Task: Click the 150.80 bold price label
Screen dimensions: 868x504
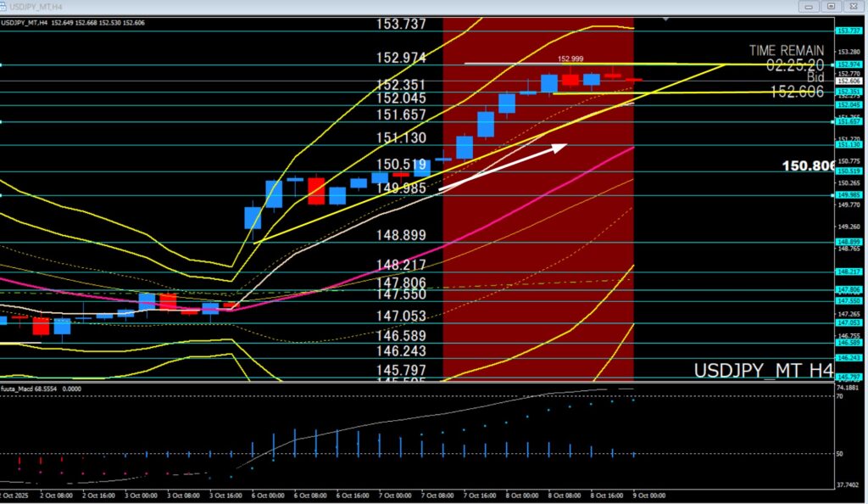Action: click(x=808, y=167)
